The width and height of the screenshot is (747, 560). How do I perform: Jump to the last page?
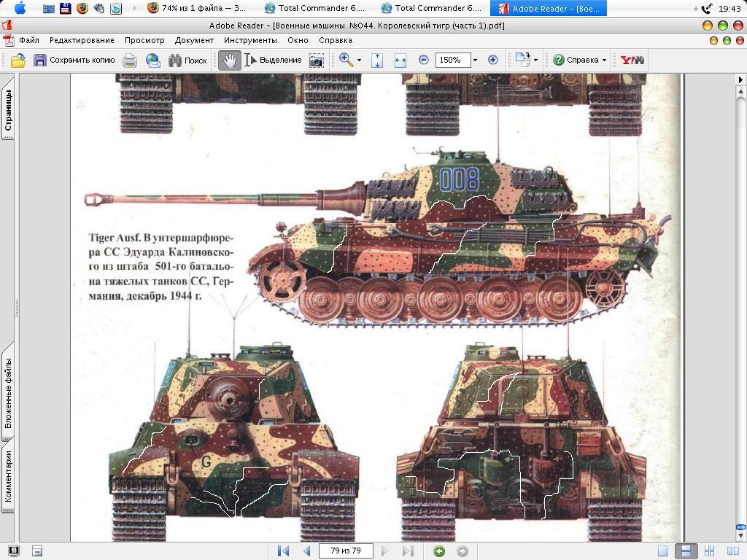click(x=407, y=551)
